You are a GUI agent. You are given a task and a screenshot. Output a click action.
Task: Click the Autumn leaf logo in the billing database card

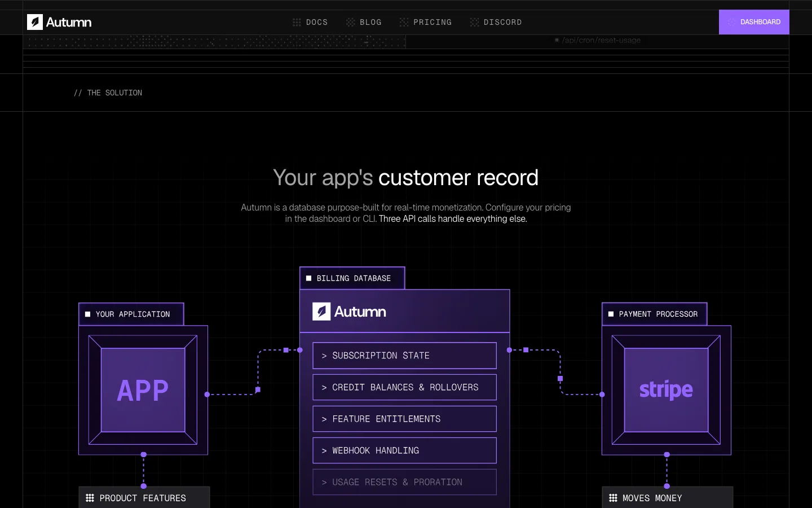pos(321,312)
